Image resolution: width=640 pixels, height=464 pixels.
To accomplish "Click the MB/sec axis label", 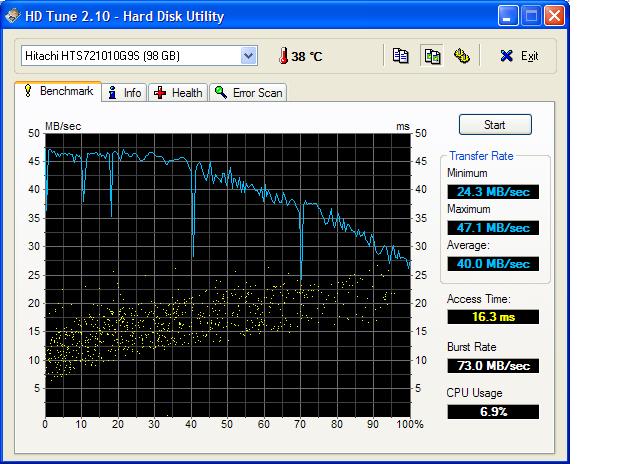I will coord(63,126).
